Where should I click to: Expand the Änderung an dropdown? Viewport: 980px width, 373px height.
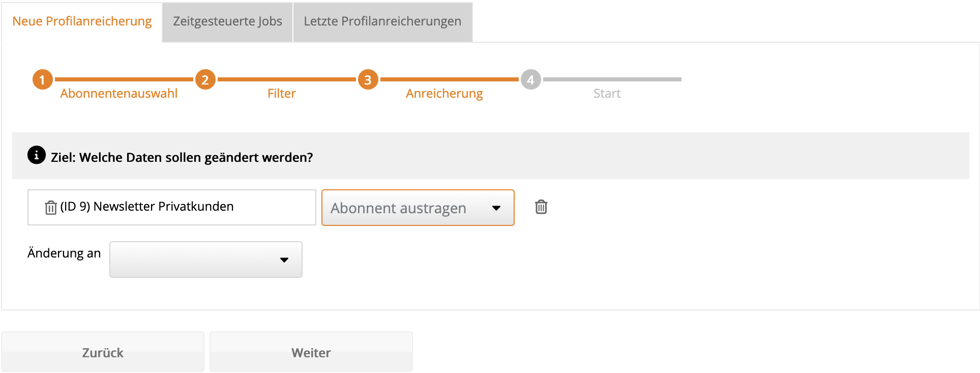[x=206, y=260]
